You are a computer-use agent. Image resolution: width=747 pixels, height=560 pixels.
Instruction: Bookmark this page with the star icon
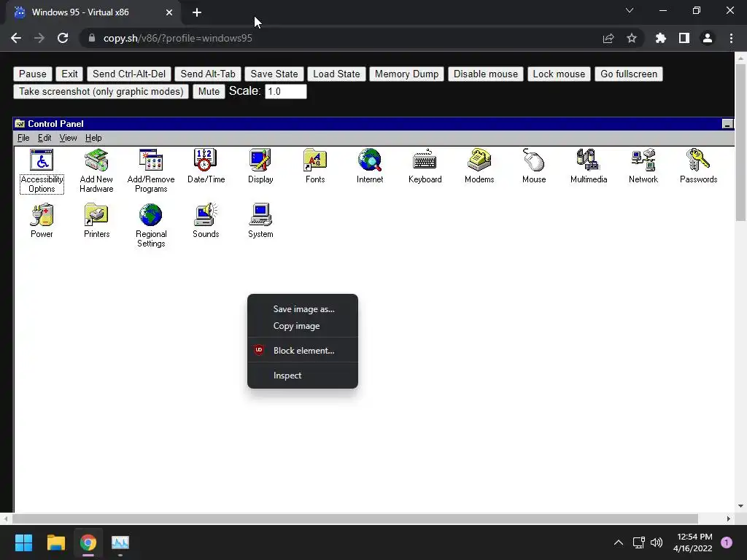(x=632, y=38)
